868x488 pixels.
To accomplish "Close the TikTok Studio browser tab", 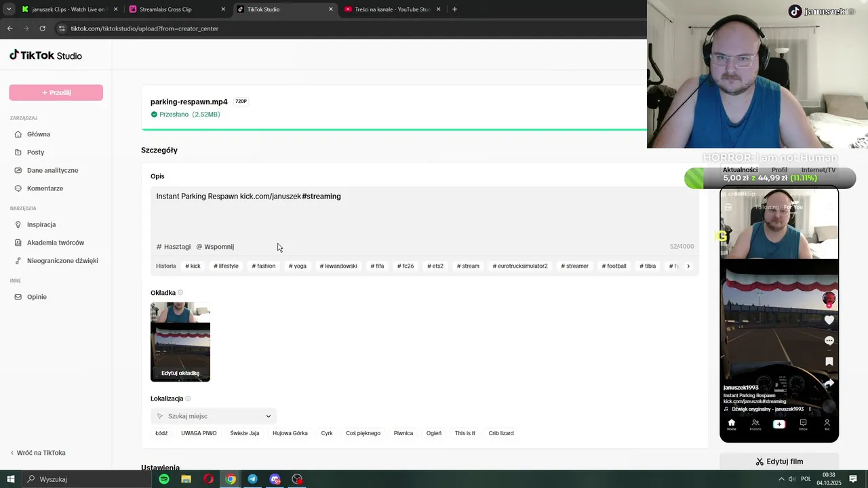I will 331,9.
